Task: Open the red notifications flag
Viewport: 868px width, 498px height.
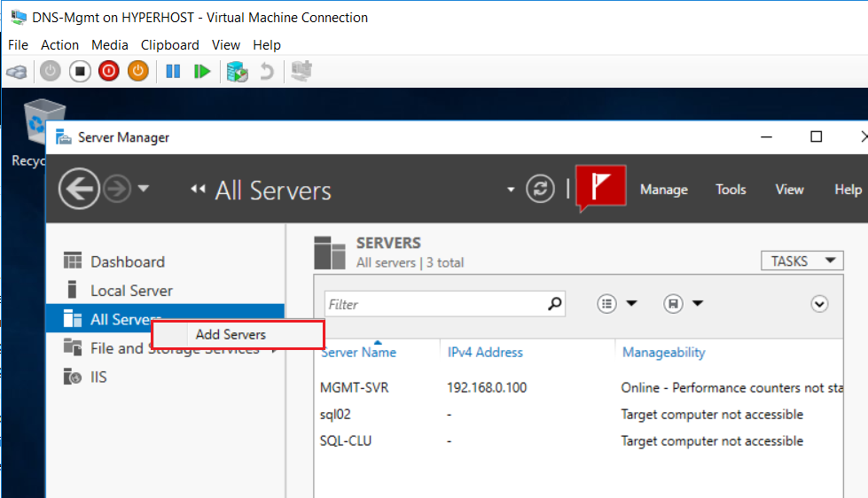Action: point(601,188)
